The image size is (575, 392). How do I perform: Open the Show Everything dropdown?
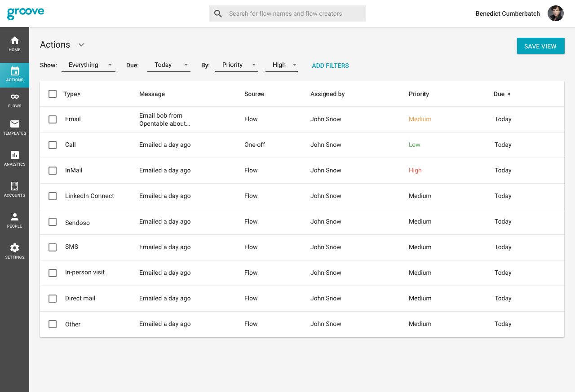click(88, 65)
